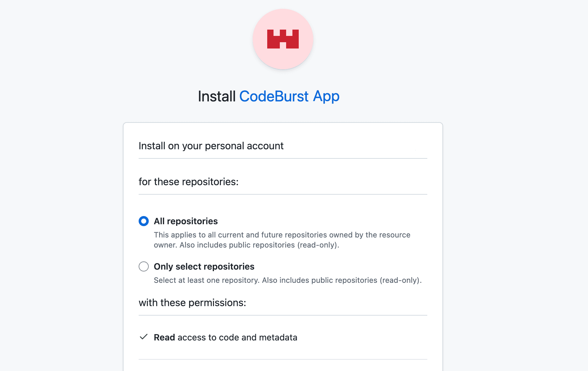Click the Install on your personal account heading
This screenshot has height=371, width=588.
211,146
